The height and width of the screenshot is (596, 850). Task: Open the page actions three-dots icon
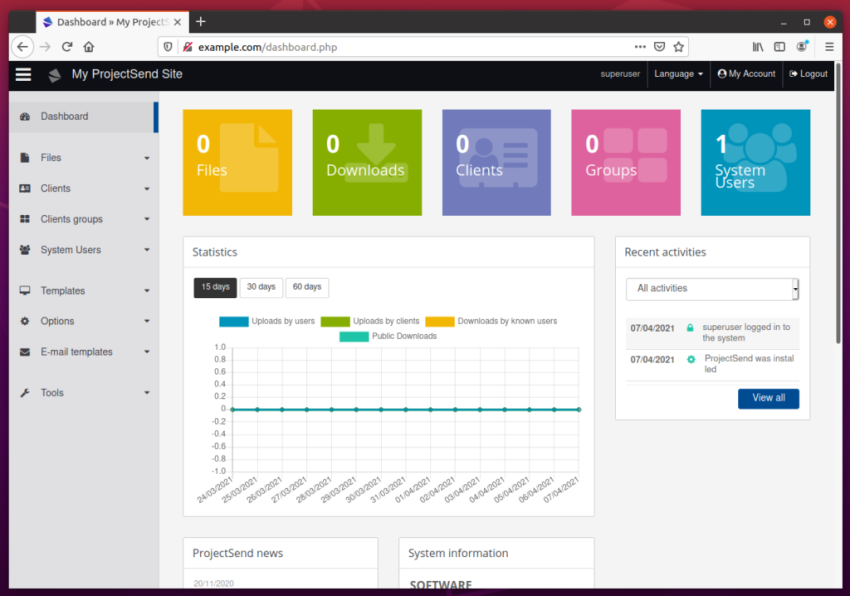click(640, 47)
